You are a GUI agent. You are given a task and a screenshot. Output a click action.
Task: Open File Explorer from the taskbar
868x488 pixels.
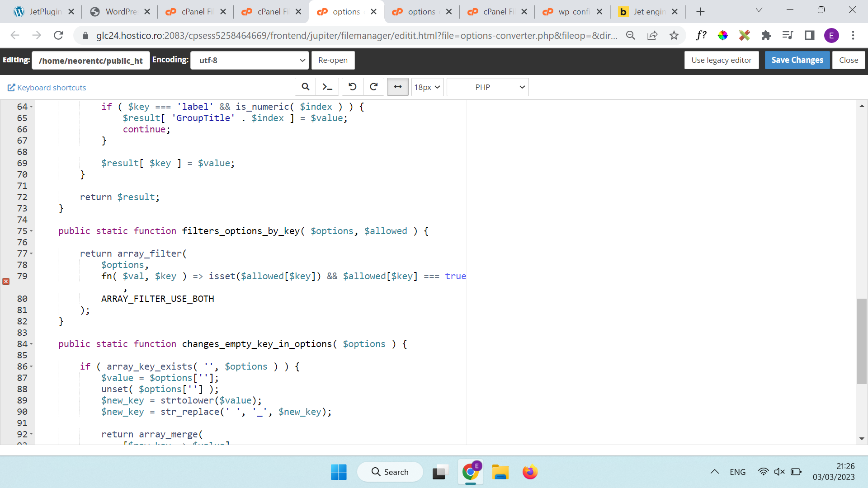[x=500, y=472]
